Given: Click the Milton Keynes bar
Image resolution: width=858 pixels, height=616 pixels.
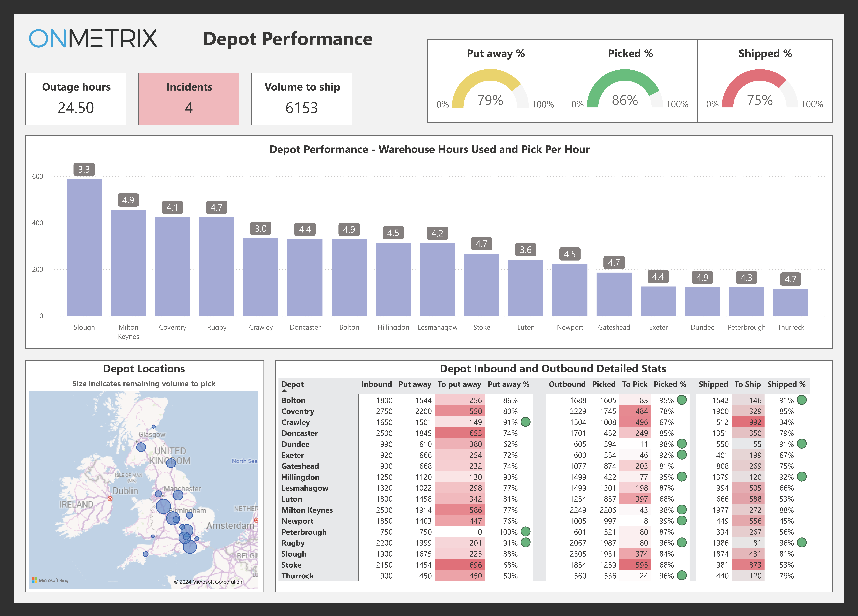Looking at the screenshot, I should [x=128, y=263].
